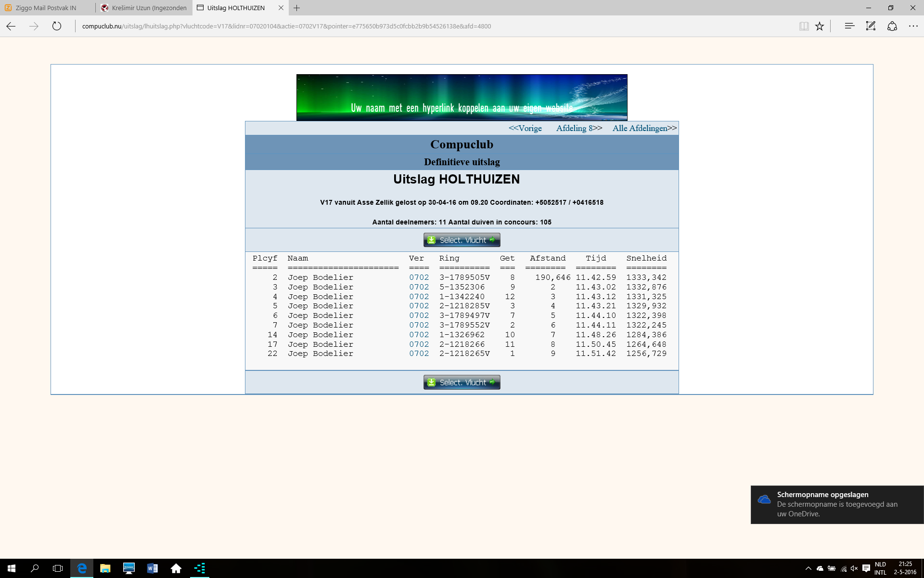Open the Action Center notifications icon
This screenshot has height=578, width=924.
[x=866, y=568]
